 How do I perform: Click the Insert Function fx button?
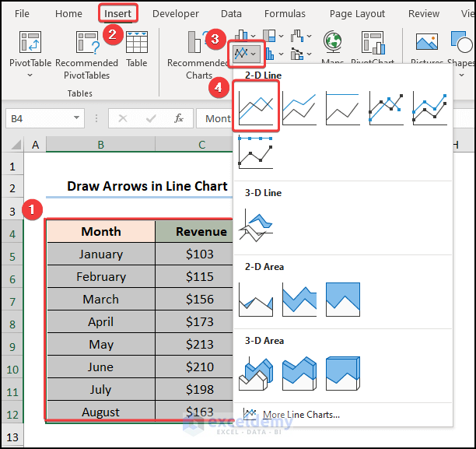coord(179,118)
